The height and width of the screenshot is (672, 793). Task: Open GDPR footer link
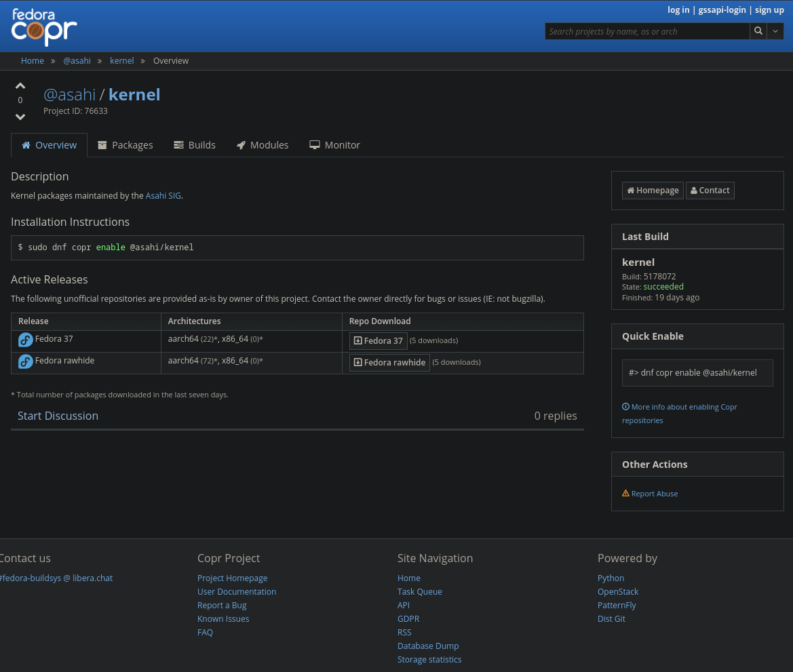408,619
